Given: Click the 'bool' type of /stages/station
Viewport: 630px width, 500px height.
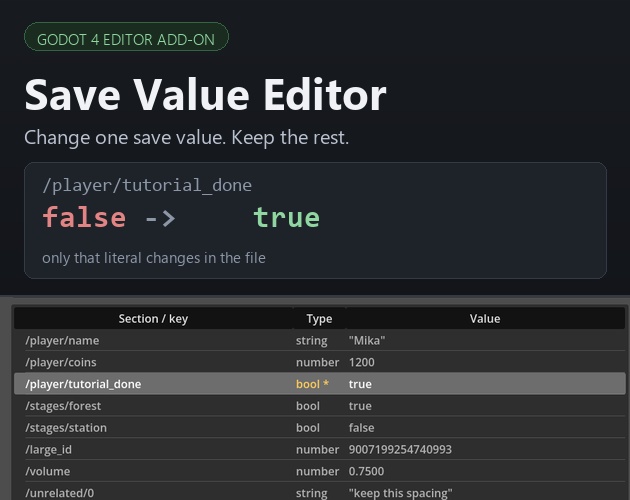Looking at the screenshot, I should click(308, 427).
